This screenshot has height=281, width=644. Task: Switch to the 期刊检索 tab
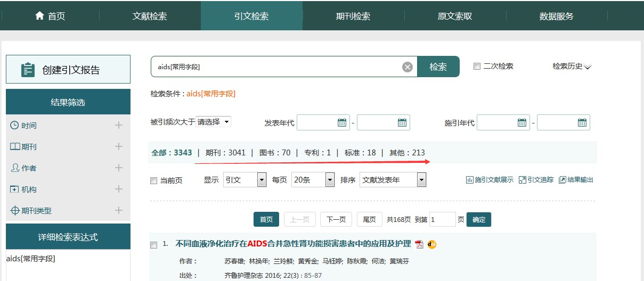(x=353, y=16)
